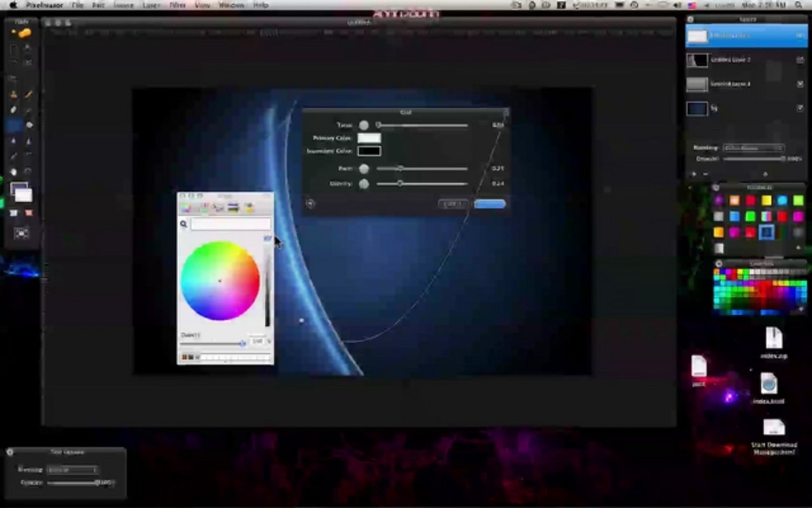Open color wheel tab in Colors window
Screen dimensions: 812x508
186,208
